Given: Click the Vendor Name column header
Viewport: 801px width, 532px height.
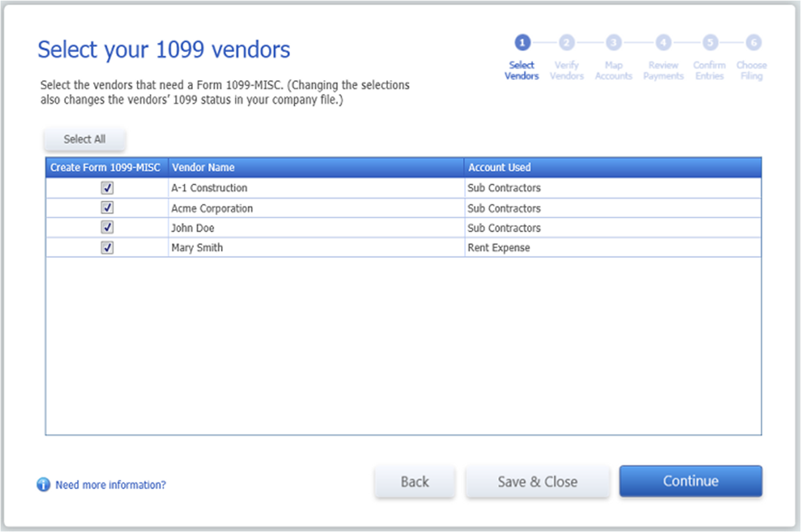Looking at the screenshot, I should click(203, 167).
